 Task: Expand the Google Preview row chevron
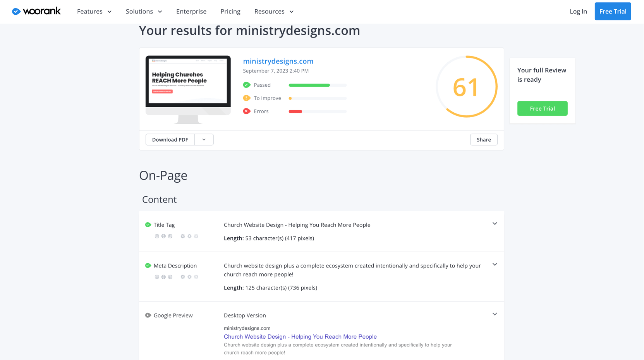pos(495,314)
